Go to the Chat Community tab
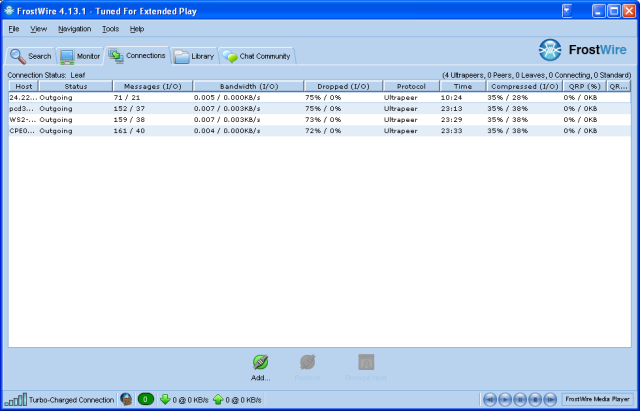The width and height of the screenshot is (640, 411). pos(257,56)
